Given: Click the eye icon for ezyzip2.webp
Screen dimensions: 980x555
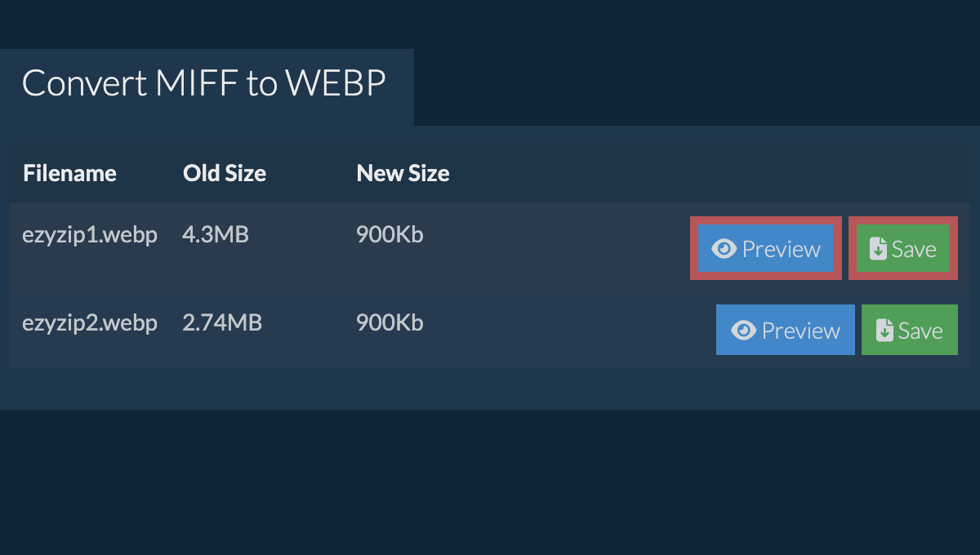Looking at the screenshot, I should (x=743, y=331).
